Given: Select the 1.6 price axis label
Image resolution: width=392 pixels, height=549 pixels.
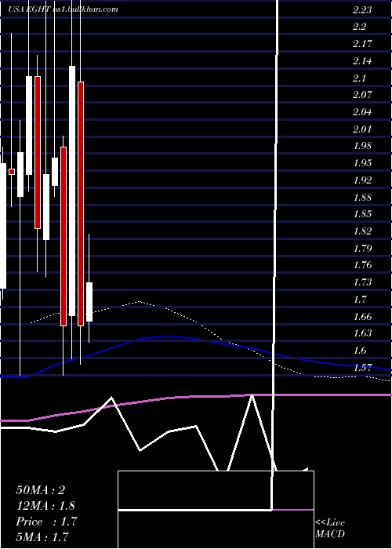Looking at the screenshot, I should point(359,351).
